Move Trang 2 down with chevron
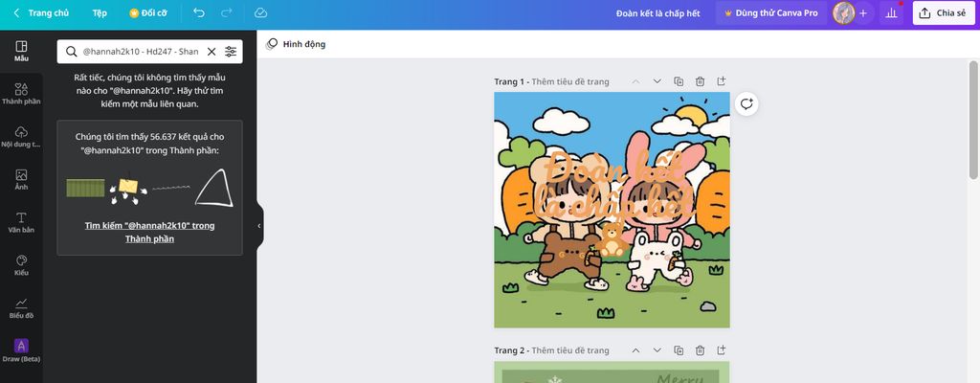980x383 pixels. [x=657, y=350]
